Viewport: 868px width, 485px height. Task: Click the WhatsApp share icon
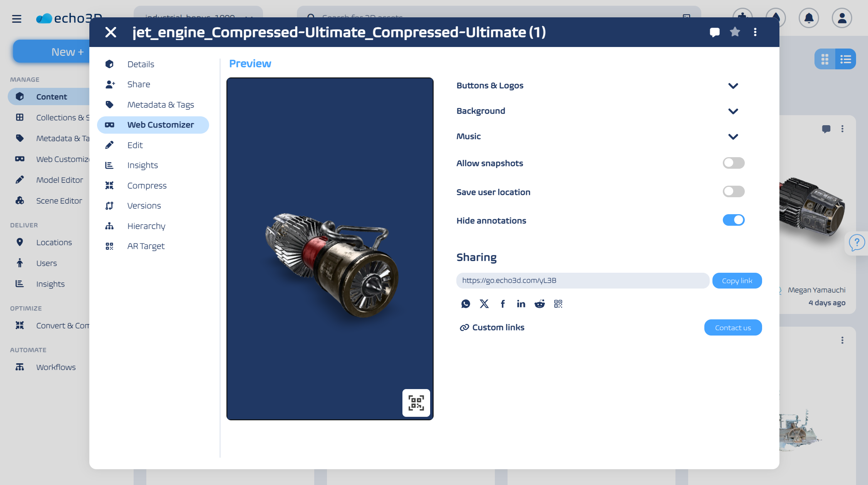[x=466, y=304]
